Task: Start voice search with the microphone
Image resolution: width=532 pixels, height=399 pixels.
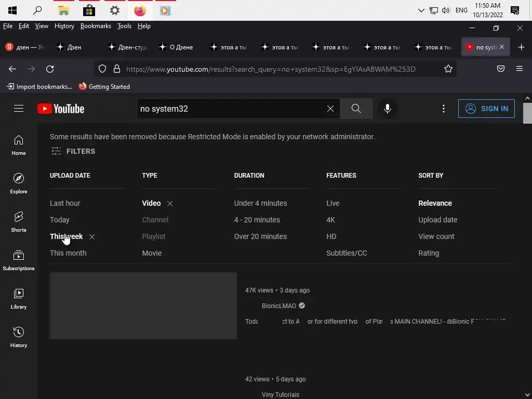Action: [x=388, y=109]
